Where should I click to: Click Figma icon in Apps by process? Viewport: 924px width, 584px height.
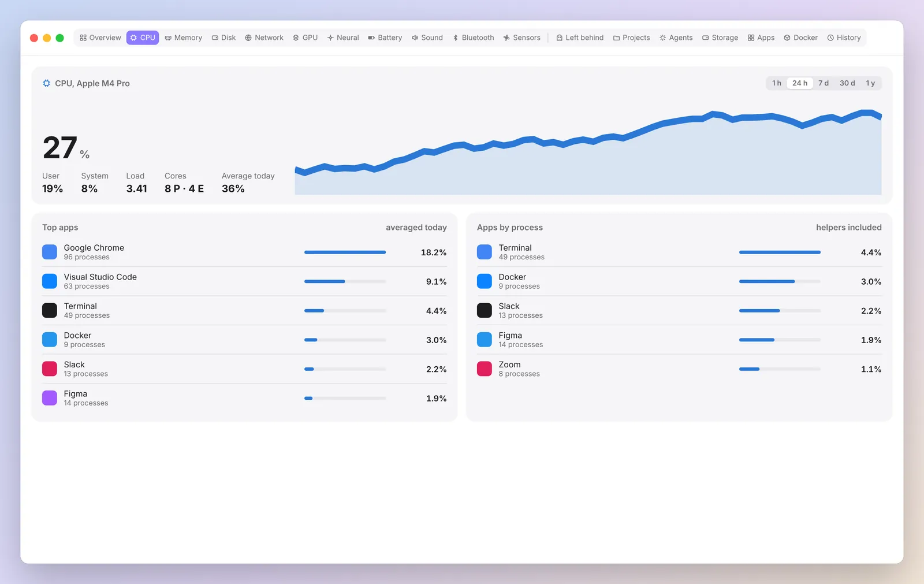click(x=485, y=340)
